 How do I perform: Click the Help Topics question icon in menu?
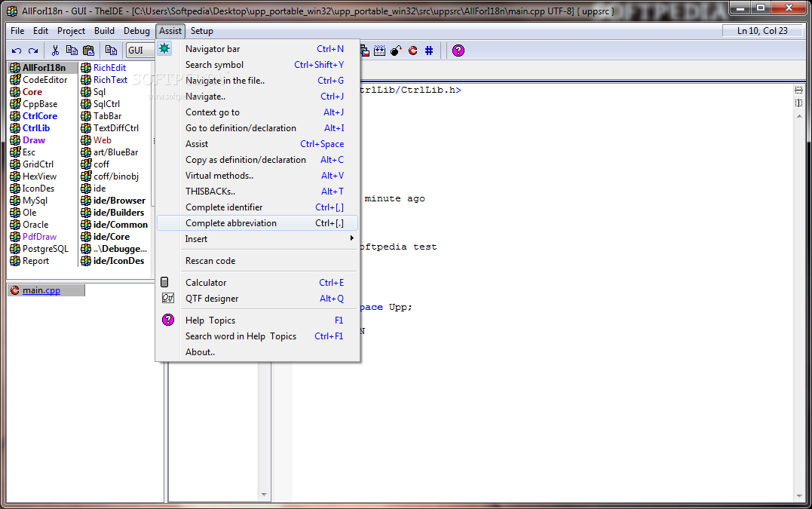point(168,320)
